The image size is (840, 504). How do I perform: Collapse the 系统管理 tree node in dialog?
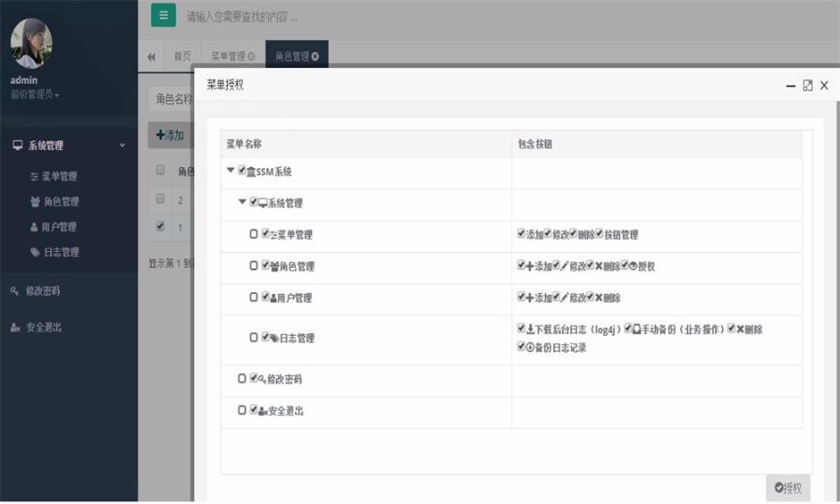[242, 202]
